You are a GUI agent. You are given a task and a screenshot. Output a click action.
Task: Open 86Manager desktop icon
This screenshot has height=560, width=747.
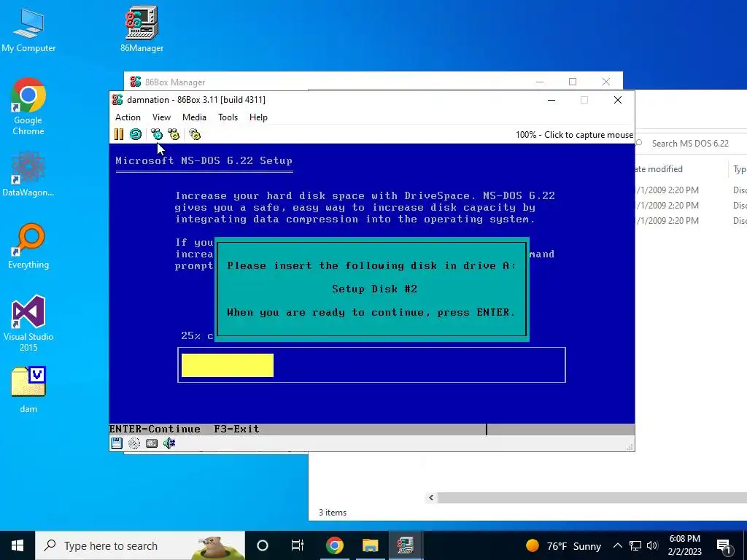(142, 28)
